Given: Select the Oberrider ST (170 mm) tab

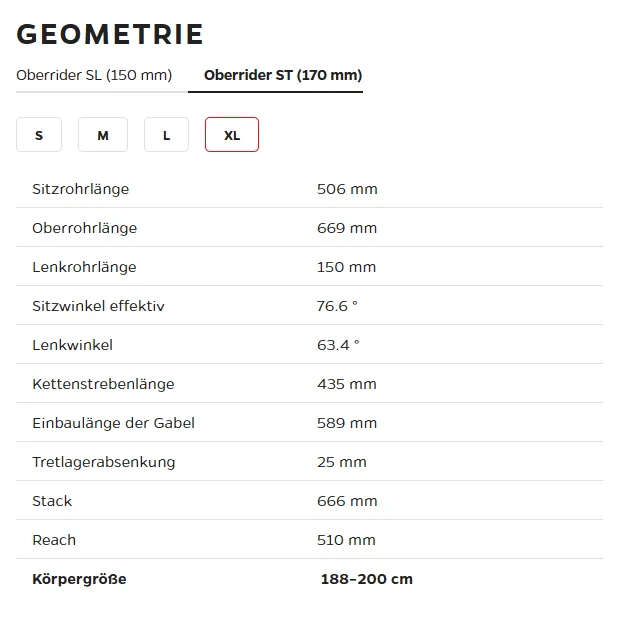Looking at the screenshot, I should [x=283, y=75].
